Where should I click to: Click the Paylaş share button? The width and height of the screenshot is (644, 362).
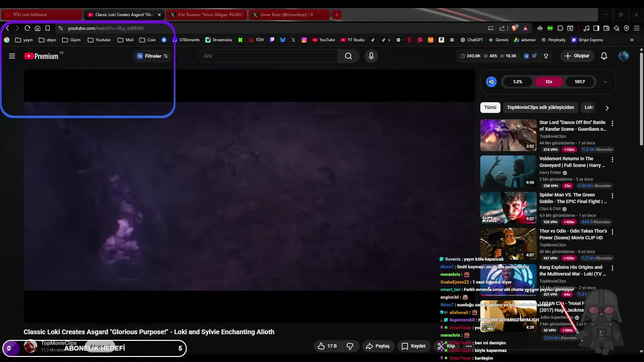378,346
